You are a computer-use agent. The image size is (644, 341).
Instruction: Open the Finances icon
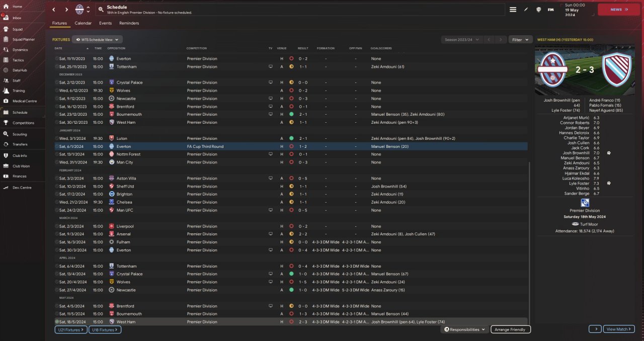[x=6, y=176]
